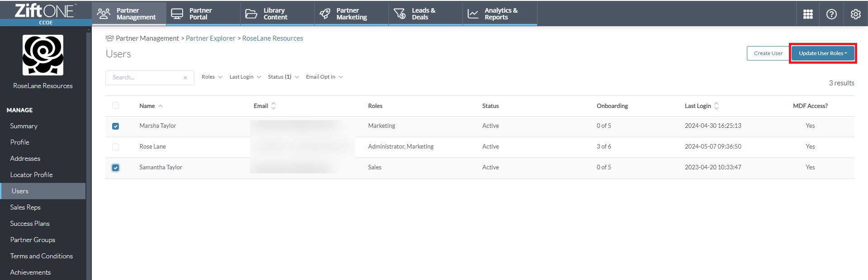The image size is (868, 280).
Task: Open the help question mark icon
Action: point(831,14)
